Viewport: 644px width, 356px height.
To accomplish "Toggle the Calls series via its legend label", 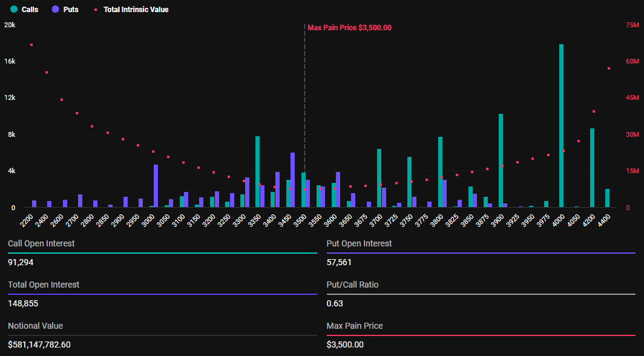I will tap(30, 10).
